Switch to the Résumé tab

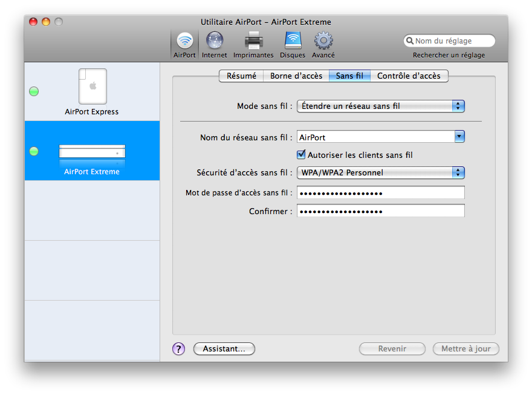pos(241,76)
